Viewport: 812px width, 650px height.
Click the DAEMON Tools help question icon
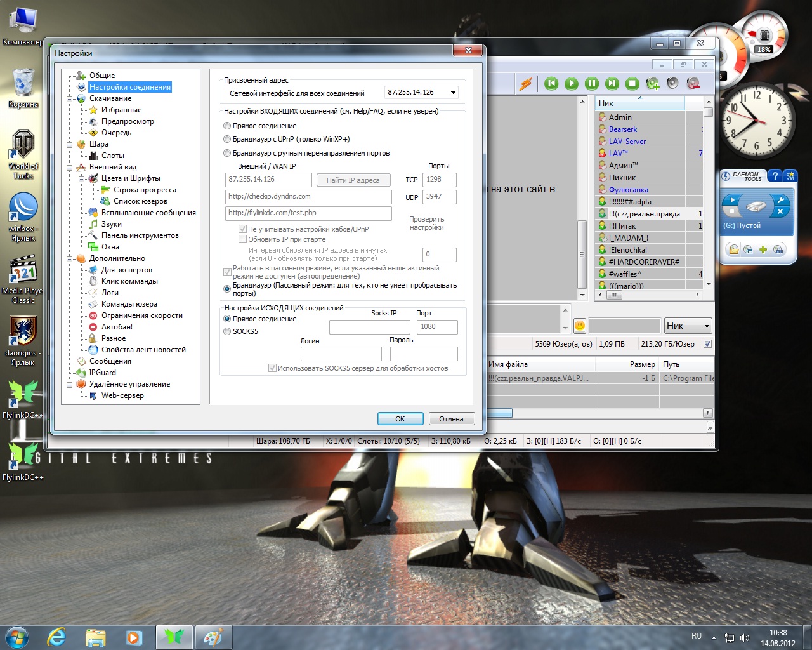(774, 176)
